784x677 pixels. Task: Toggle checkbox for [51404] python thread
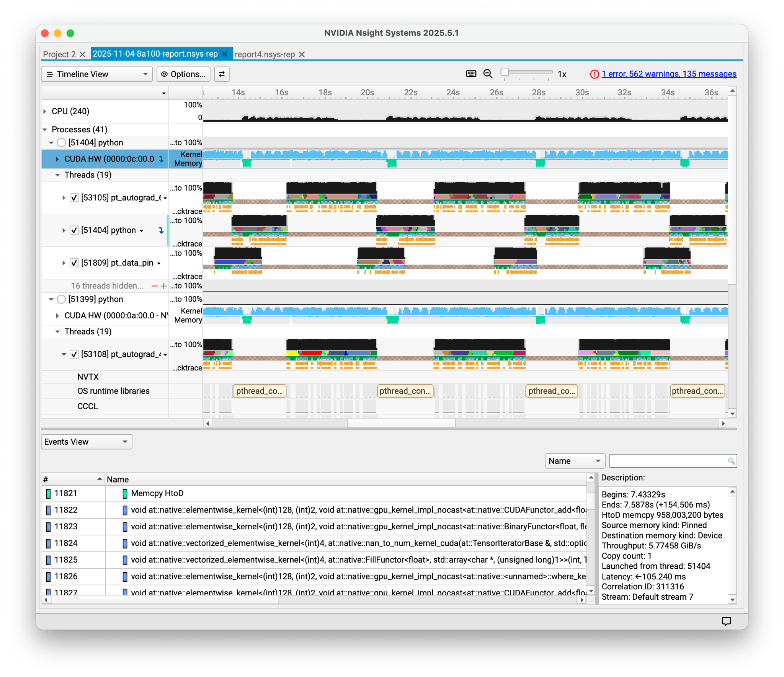point(74,230)
